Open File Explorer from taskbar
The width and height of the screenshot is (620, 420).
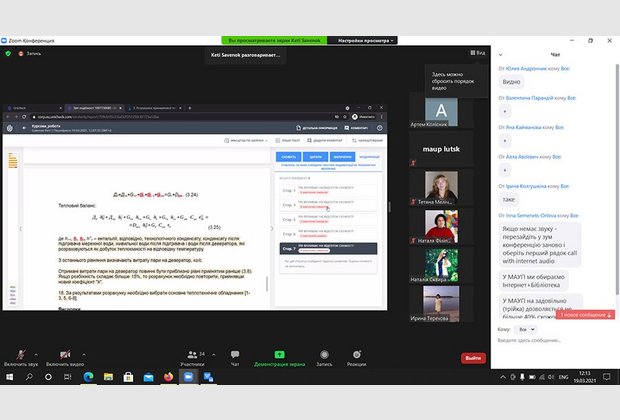coord(108,377)
